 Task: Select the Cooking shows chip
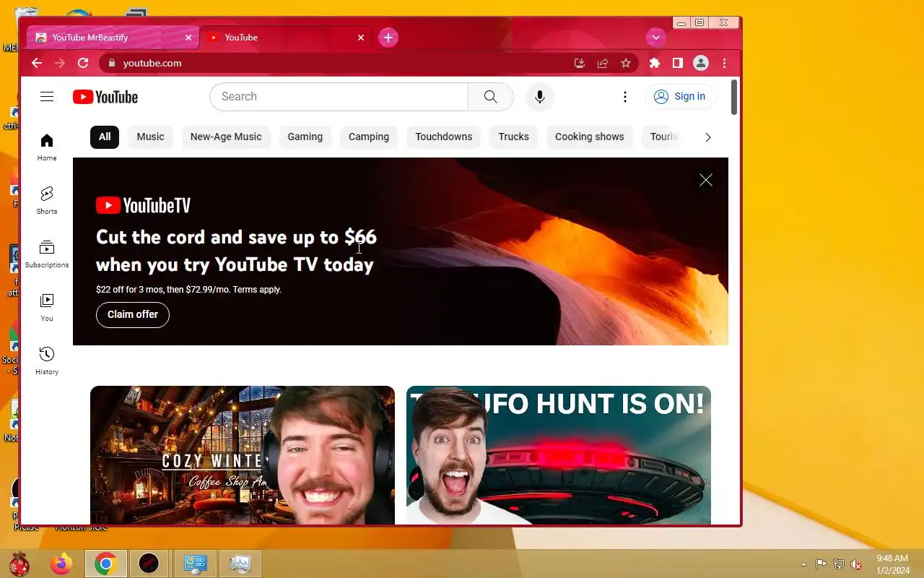590,137
